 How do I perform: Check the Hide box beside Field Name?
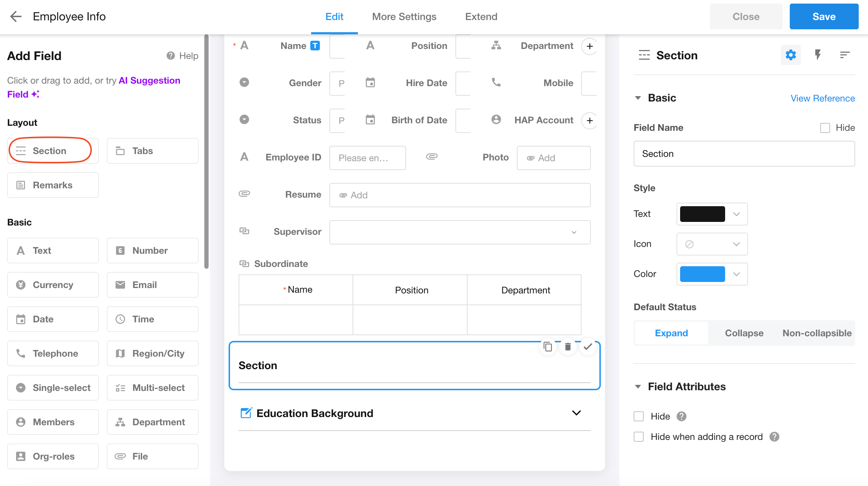[x=825, y=128]
